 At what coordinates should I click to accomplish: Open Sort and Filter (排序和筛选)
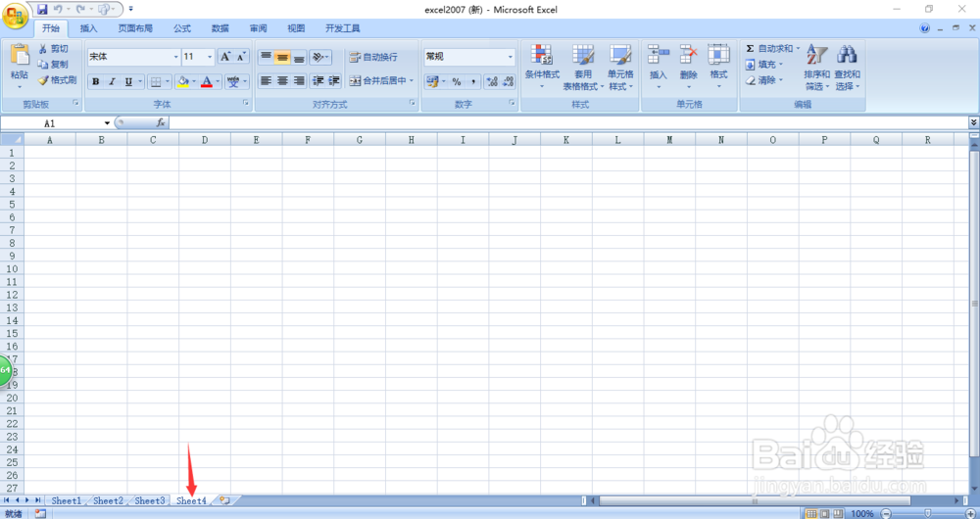pyautogui.click(x=817, y=67)
